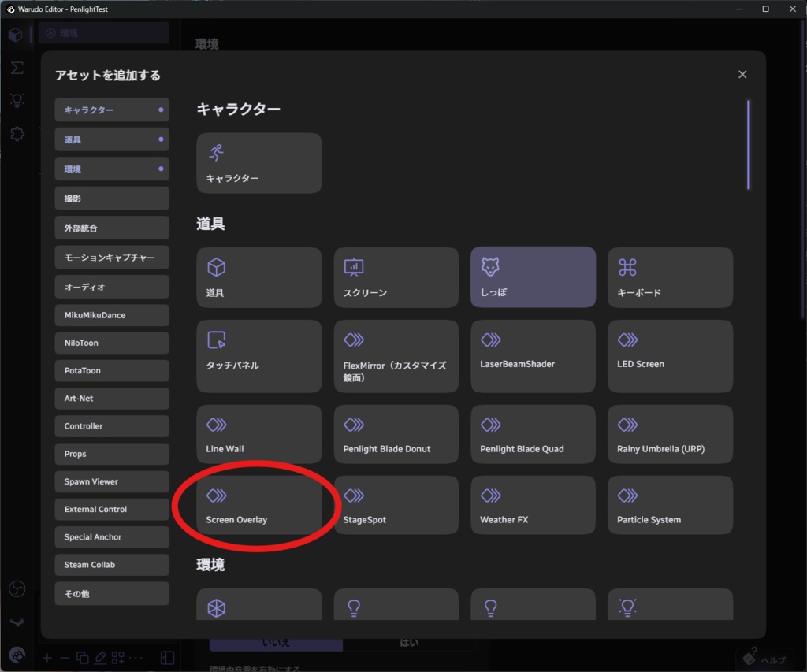Select the タッチパネル asset card
Viewport: 807px width, 672px height.
click(x=258, y=356)
